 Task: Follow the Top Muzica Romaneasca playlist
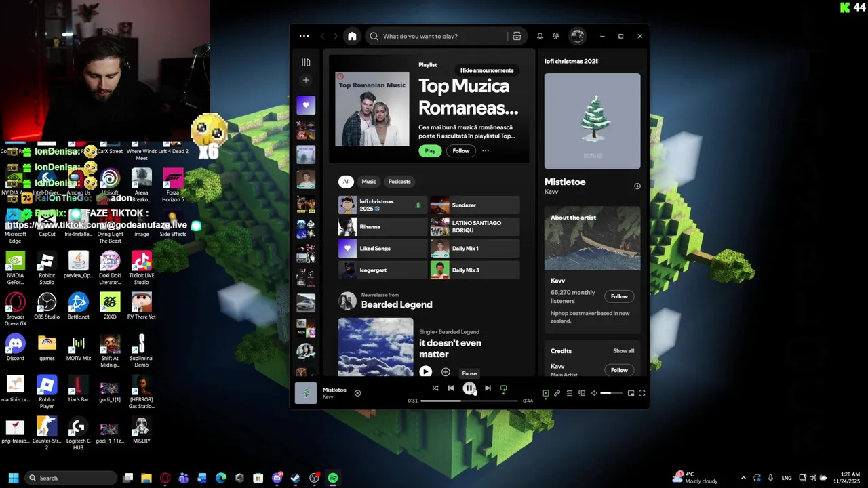461,151
